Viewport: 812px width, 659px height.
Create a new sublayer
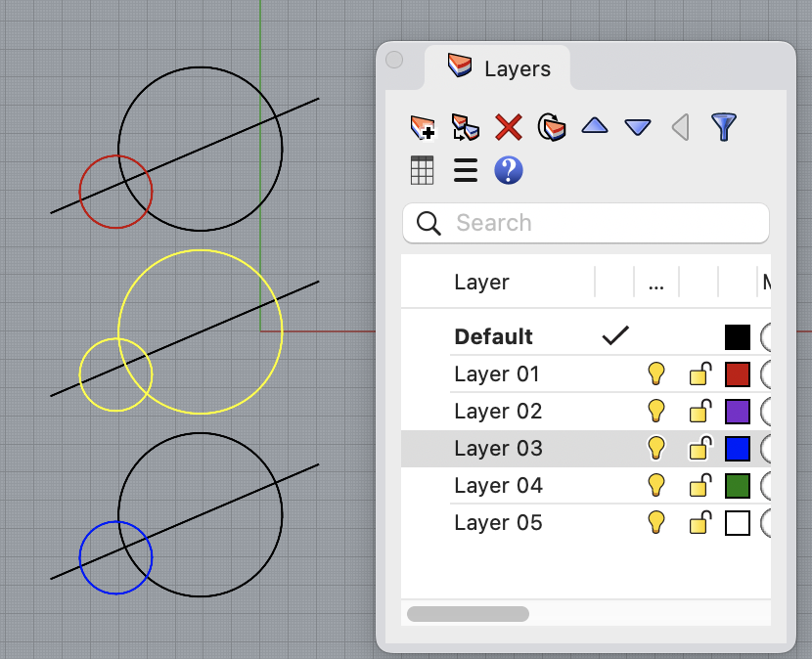[x=465, y=127]
